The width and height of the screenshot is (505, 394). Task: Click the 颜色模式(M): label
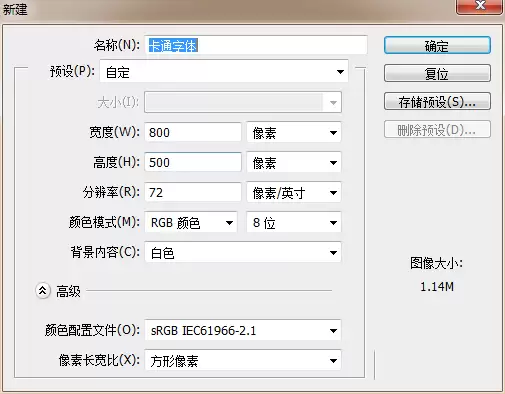coord(104,222)
